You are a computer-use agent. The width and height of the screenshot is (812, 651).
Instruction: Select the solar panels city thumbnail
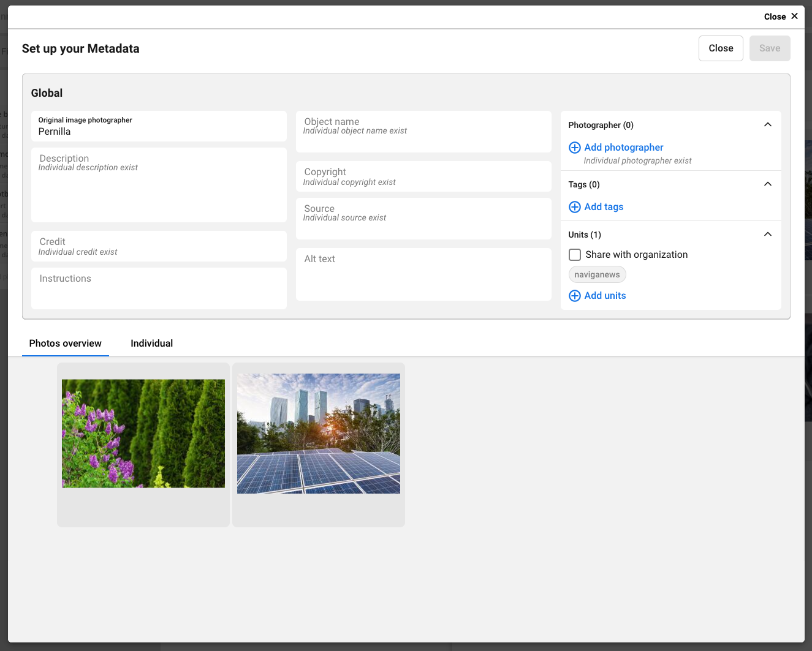point(319,434)
